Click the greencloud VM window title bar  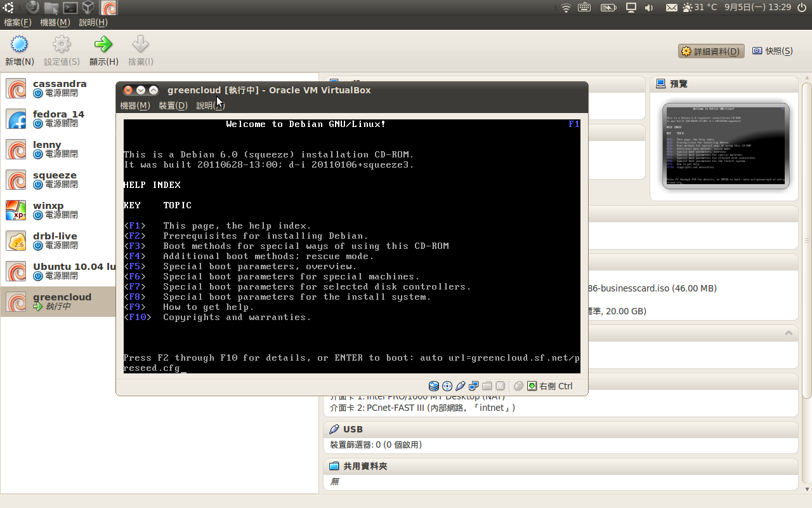pos(352,90)
